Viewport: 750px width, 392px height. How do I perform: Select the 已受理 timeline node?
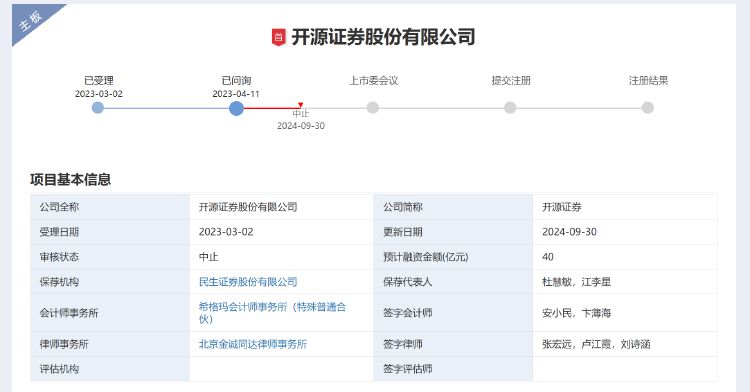point(98,108)
